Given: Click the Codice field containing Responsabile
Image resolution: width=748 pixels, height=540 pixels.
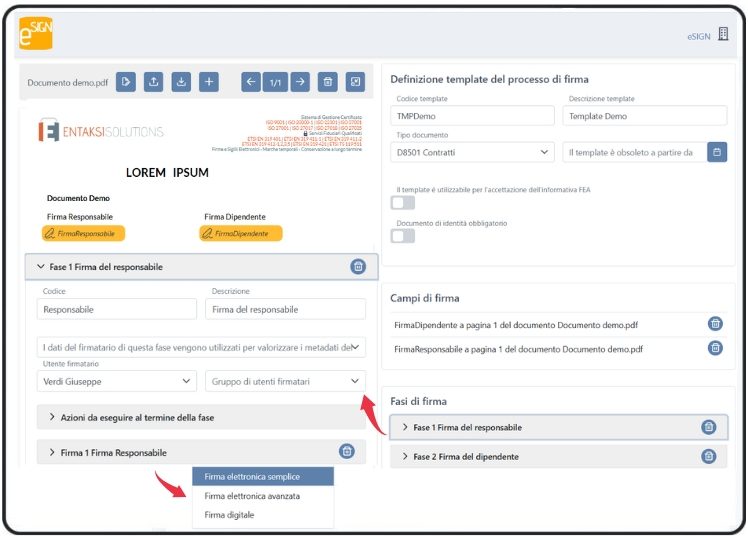Looking at the screenshot, I should pyautogui.click(x=117, y=309).
